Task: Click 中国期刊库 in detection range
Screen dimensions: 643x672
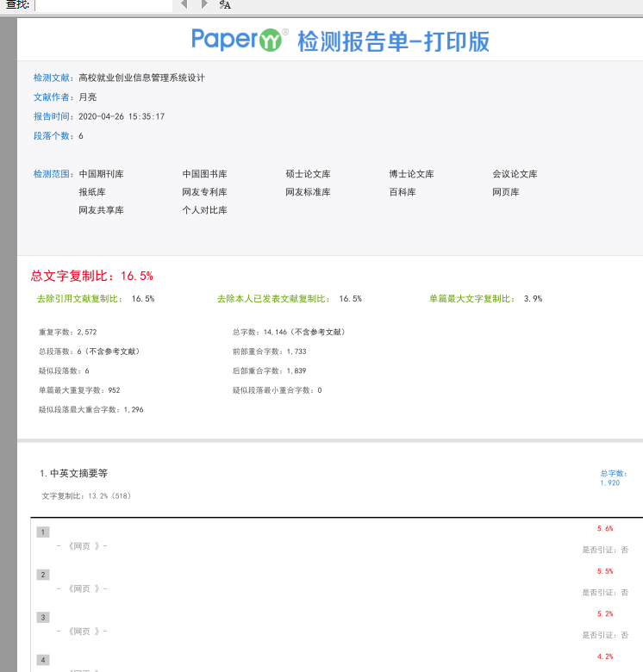Action: pyautogui.click(x=101, y=174)
